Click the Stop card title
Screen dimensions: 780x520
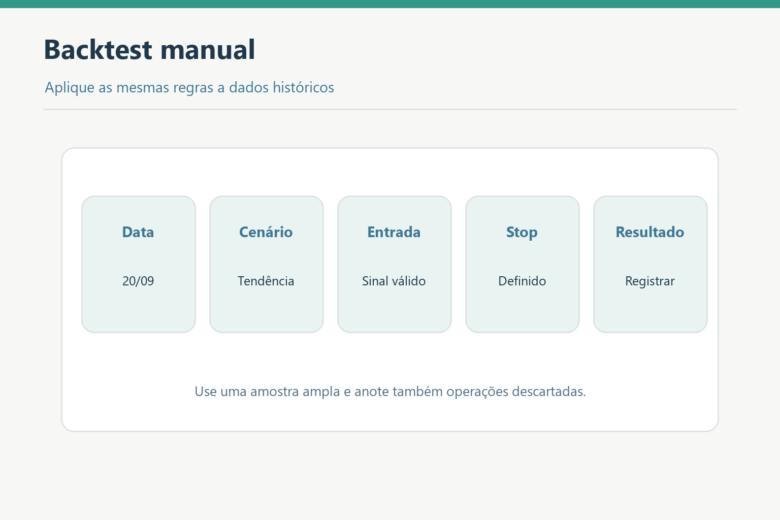click(521, 232)
